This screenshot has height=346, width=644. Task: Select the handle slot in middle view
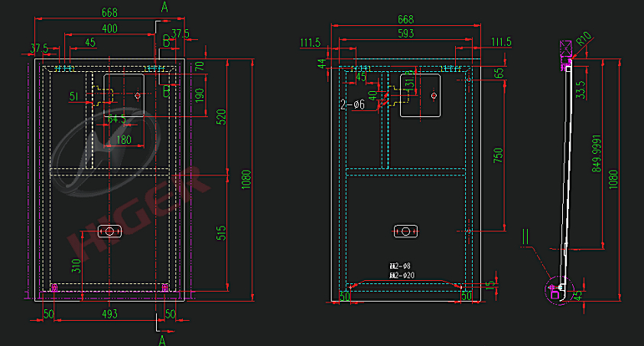click(x=405, y=231)
